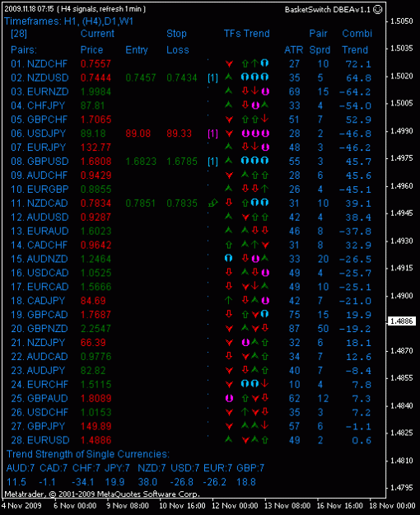Click the 1.5050 price axis label
This screenshot has width=420, height=515.
[401, 21]
